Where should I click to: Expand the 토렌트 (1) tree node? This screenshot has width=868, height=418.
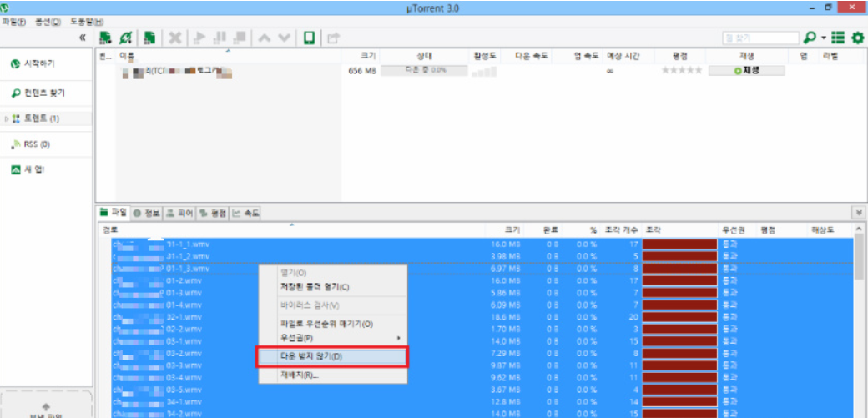tap(7, 118)
